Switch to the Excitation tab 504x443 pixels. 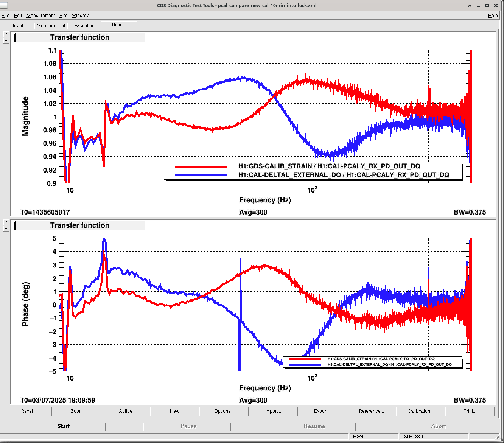(84, 25)
